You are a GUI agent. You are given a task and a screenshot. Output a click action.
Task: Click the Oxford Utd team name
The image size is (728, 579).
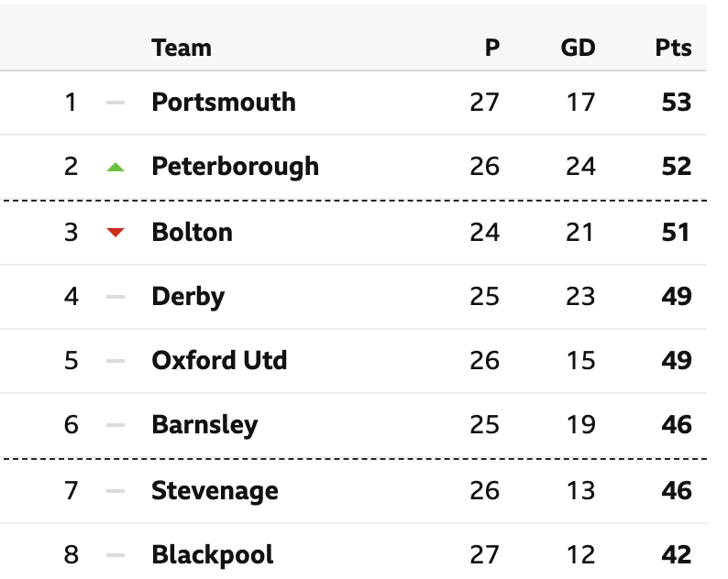219,360
